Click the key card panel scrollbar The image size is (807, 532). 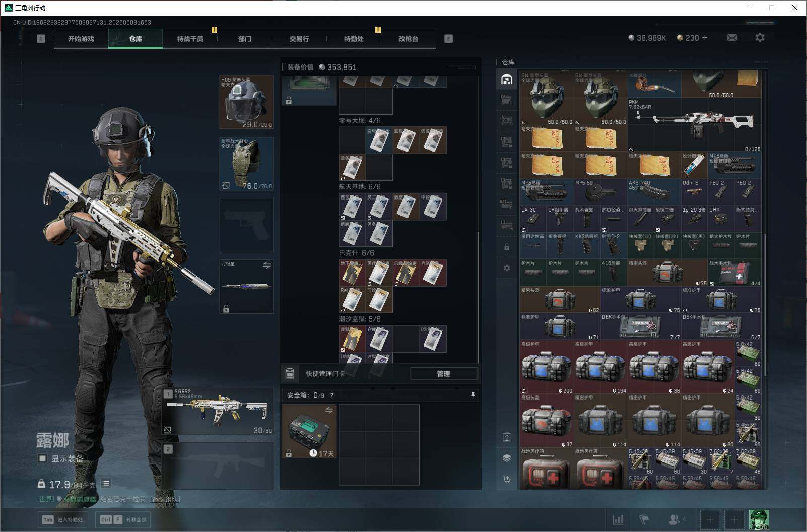point(478,297)
